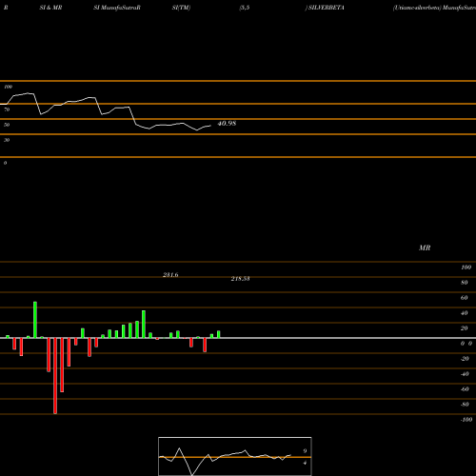This screenshot has width=476, height=476.
Task: Click the MR axis label 100
Action: point(466,268)
